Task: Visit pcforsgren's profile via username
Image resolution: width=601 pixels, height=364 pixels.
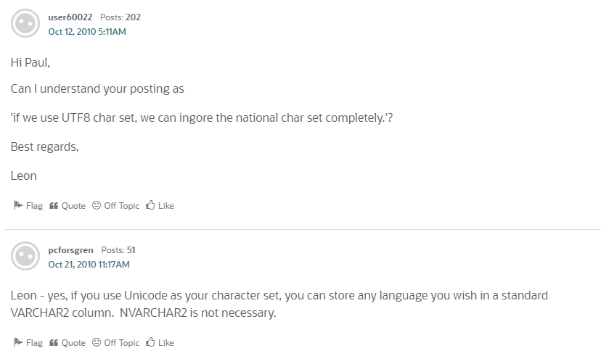Action: pyautogui.click(x=70, y=250)
